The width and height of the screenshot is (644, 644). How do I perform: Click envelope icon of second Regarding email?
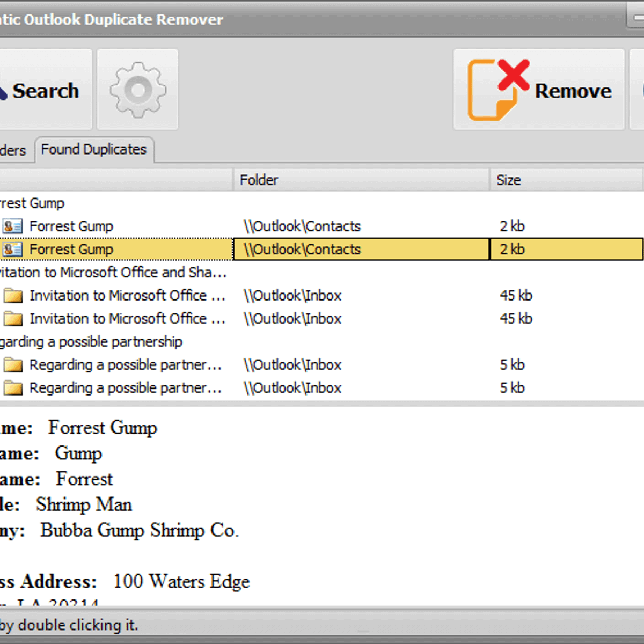coord(13,388)
